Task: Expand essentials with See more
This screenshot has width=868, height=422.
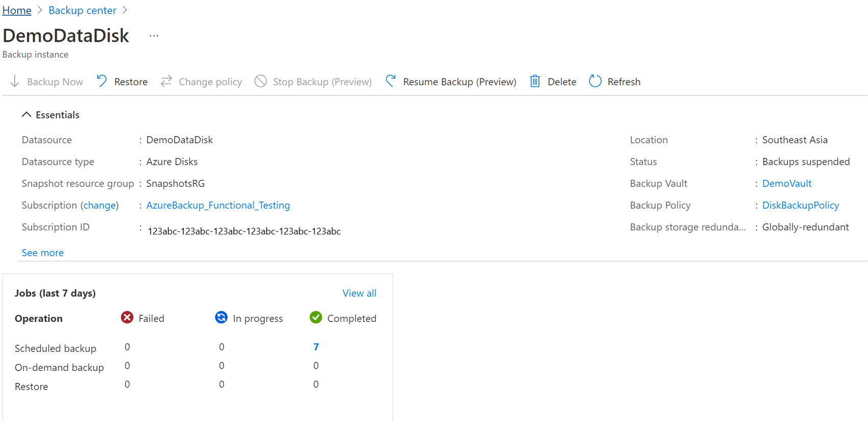Action: click(43, 253)
